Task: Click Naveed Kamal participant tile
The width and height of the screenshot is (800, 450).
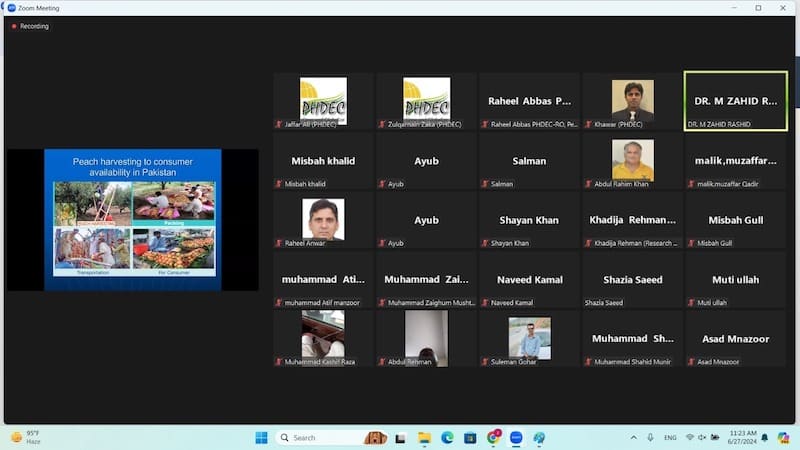Action: pyautogui.click(x=529, y=279)
